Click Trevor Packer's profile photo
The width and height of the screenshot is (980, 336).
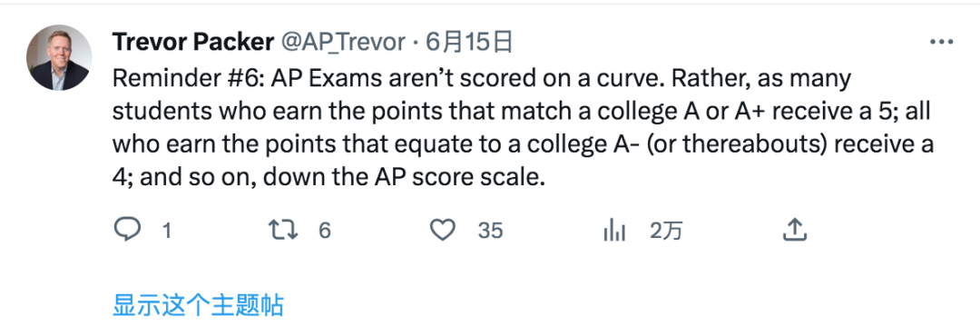point(59,57)
